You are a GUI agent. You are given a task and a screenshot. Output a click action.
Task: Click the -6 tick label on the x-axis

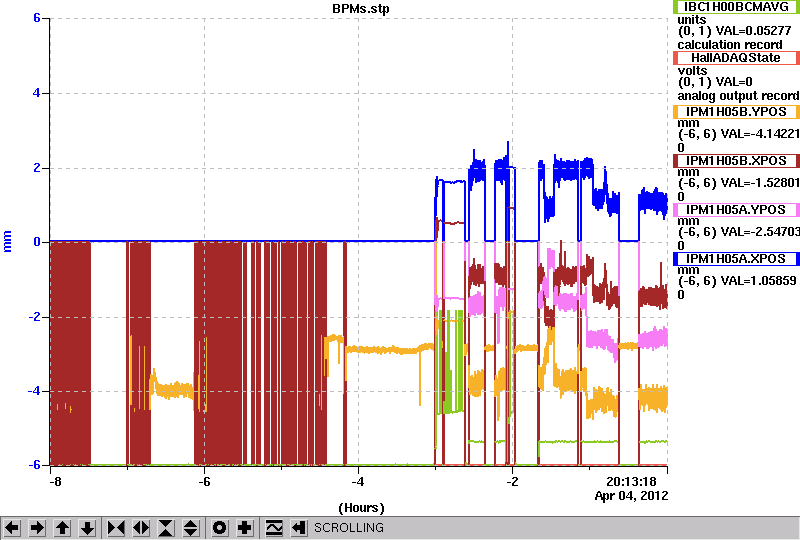tap(204, 482)
